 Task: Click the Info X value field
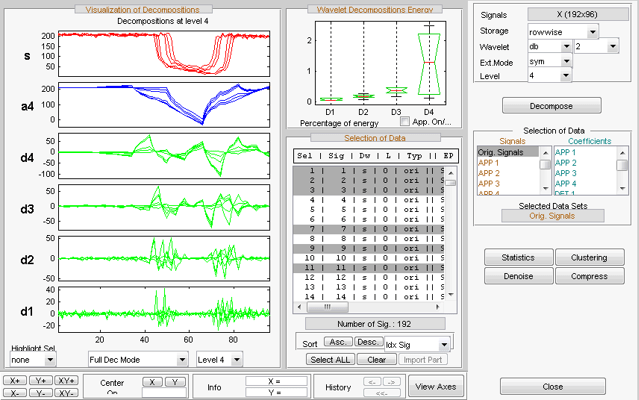click(276, 381)
